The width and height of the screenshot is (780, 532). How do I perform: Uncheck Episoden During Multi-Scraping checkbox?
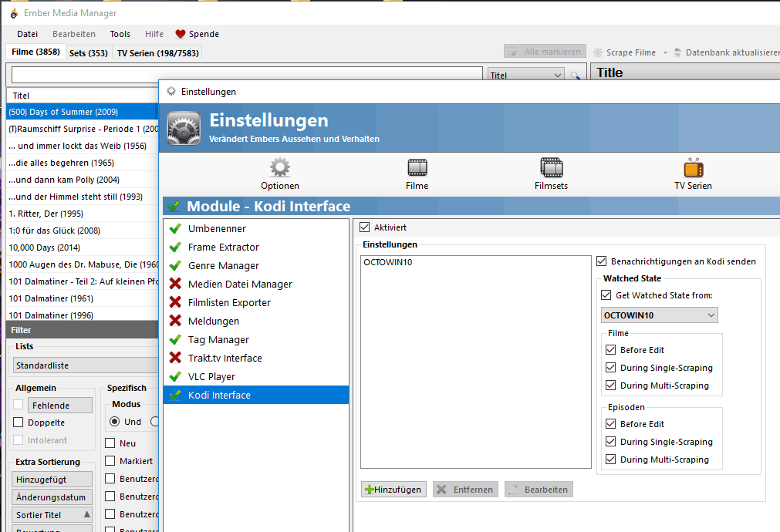coord(611,459)
